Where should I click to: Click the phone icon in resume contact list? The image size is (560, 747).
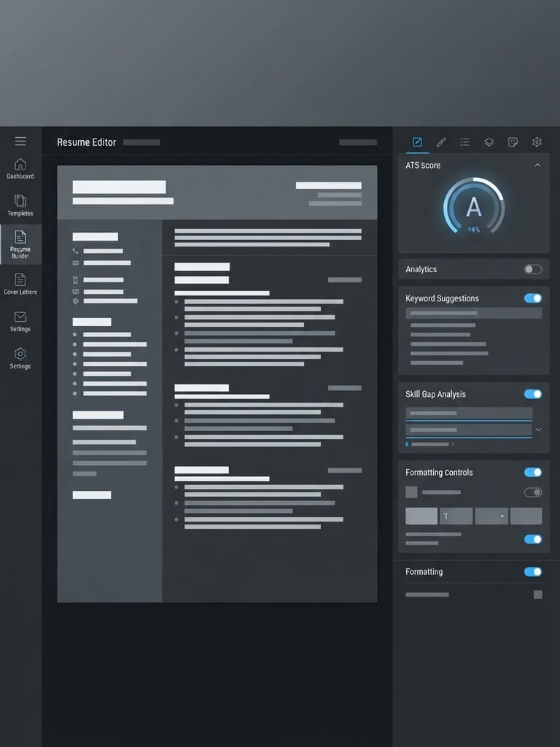75,251
